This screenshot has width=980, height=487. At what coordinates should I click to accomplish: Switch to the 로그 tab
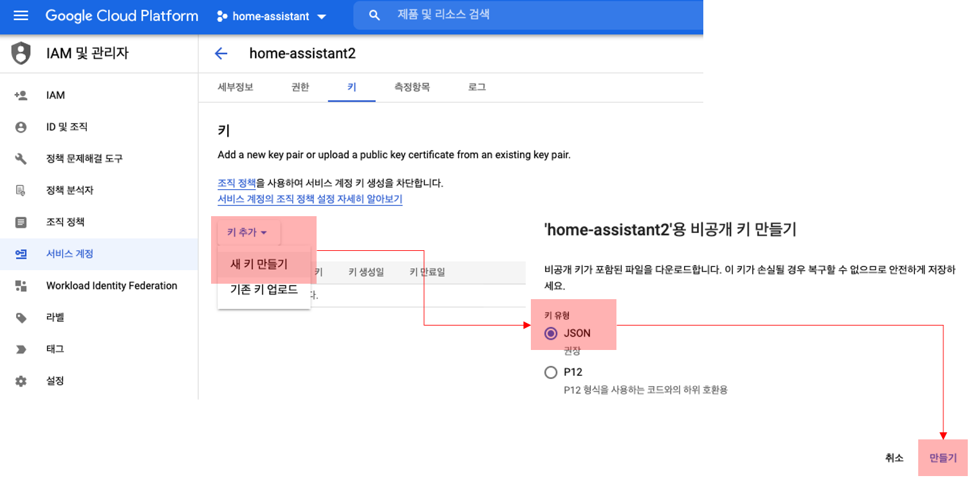tap(477, 87)
